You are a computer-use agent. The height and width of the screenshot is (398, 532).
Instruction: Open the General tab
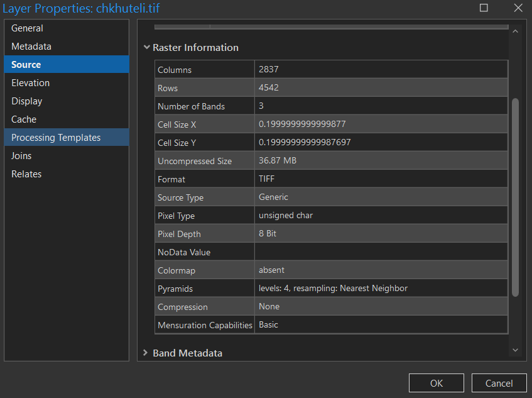tap(28, 28)
